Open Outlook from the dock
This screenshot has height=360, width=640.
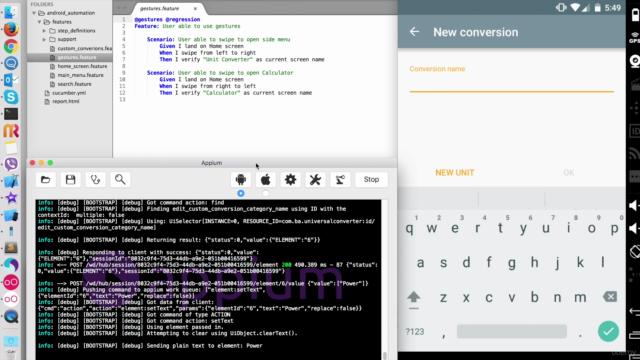click(11, 80)
